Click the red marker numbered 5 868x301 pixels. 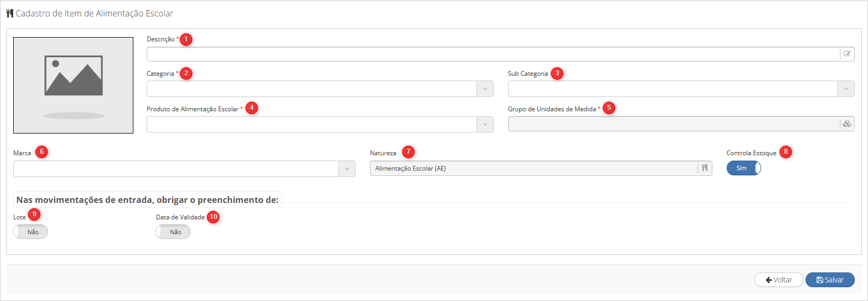click(609, 108)
